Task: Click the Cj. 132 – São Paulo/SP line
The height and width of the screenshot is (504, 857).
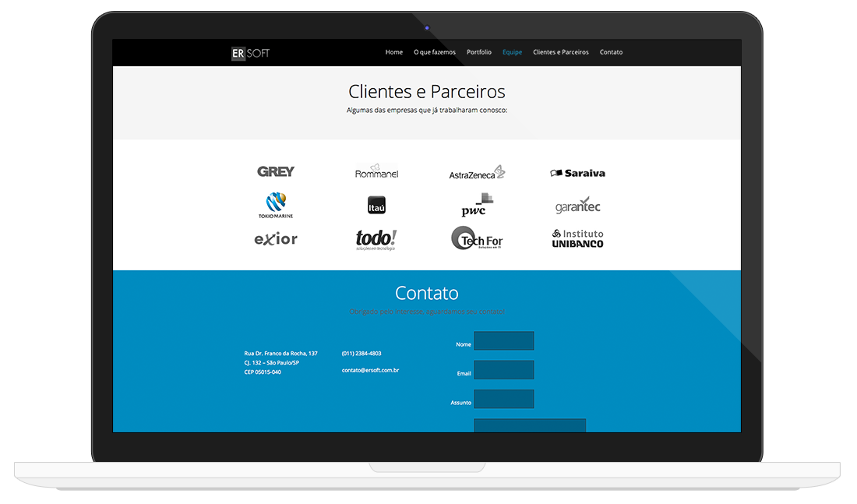Action: click(272, 362)
